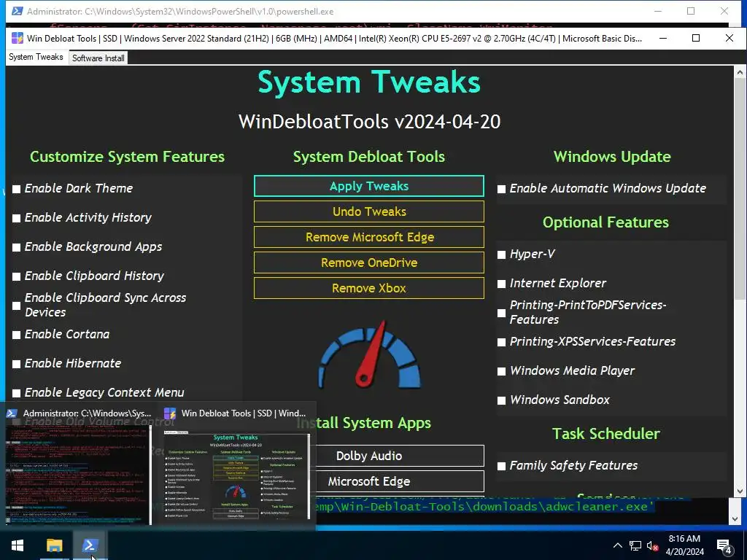Show hidden system tray icons
This screenshot has height=560, width=747.
coord(617,545)
